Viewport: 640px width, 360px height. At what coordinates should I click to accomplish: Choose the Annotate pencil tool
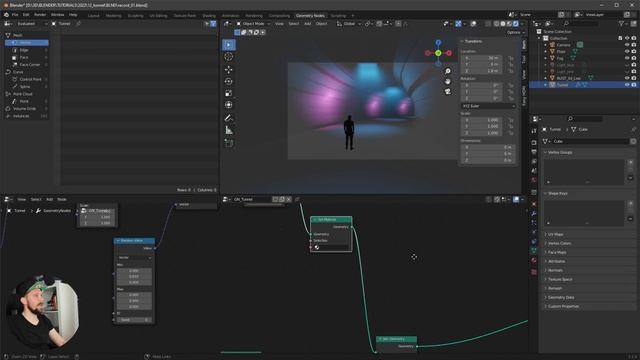[229, 118]
